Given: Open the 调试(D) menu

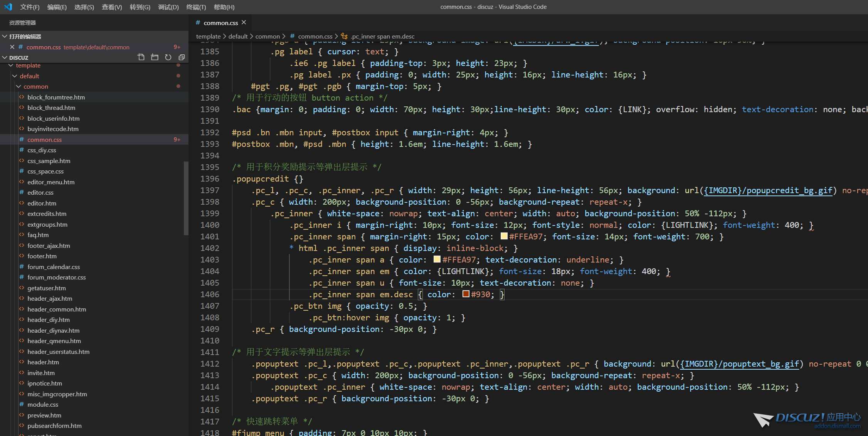Looking at the screenshot, I should (168, 7).
